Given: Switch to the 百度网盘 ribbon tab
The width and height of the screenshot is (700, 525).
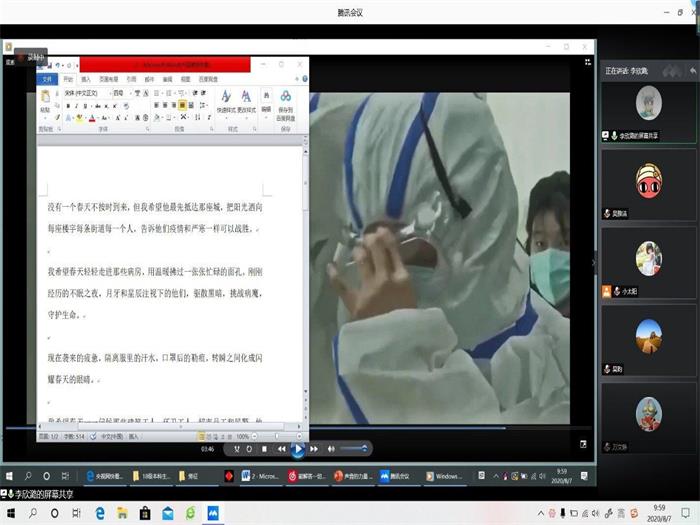Looking at the screenshot, I should click(208, 79).
